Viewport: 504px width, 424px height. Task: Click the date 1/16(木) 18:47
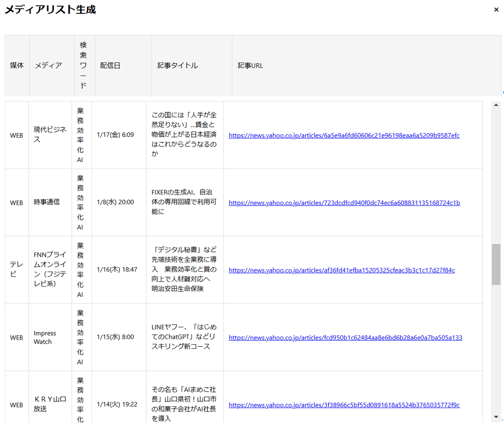coord(117,269)
